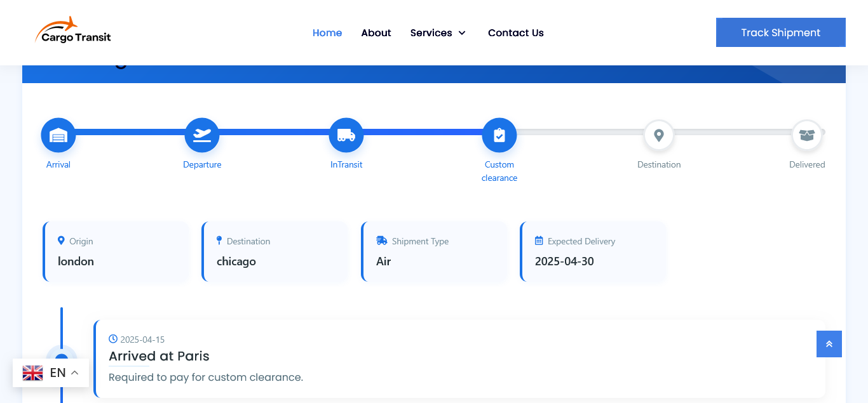This screenshot has width=868, height=403.
Task: Click the clock icon beside 2025-04-15
Action: coord(113,339)
